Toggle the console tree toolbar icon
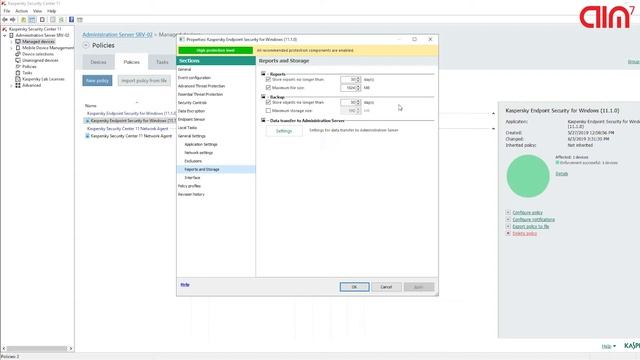Viewport: 640px width, 360px height. (x=32, y=20)
